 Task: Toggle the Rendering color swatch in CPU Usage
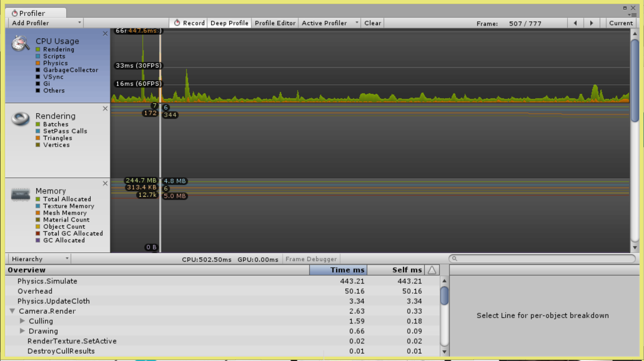point(38,50)
